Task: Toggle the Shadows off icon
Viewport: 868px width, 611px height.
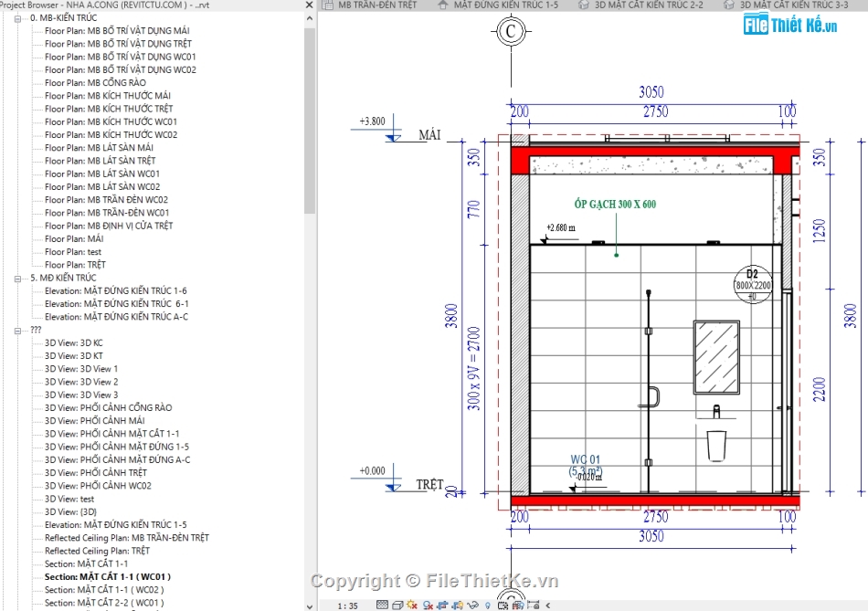Action: coord(428,606)
